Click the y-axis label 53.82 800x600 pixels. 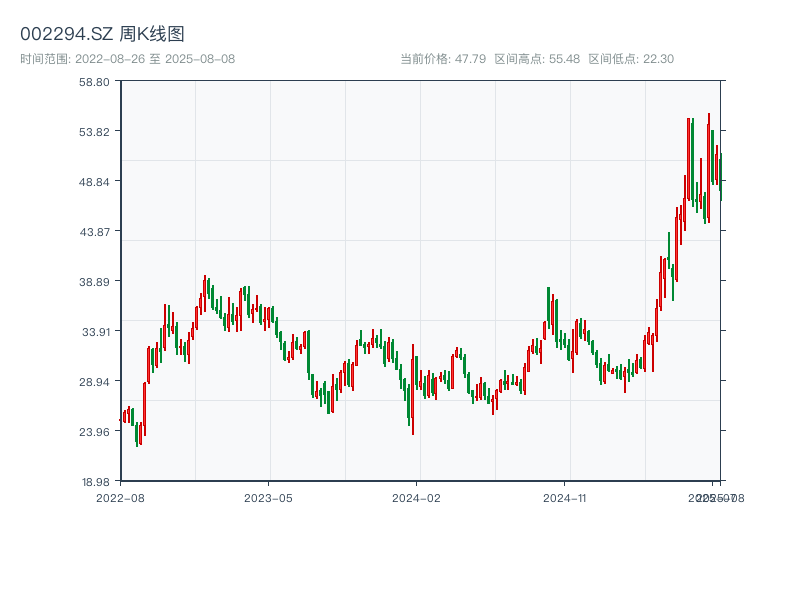click(94, 132)
